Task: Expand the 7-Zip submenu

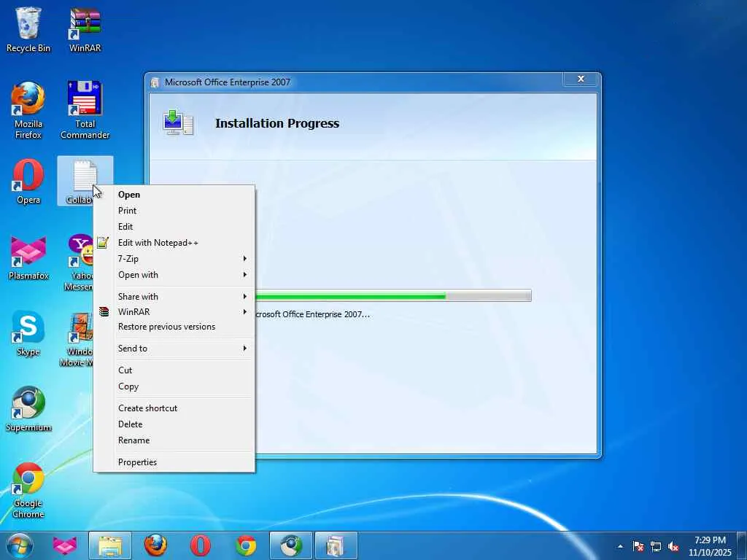Action: click(174, 259)
